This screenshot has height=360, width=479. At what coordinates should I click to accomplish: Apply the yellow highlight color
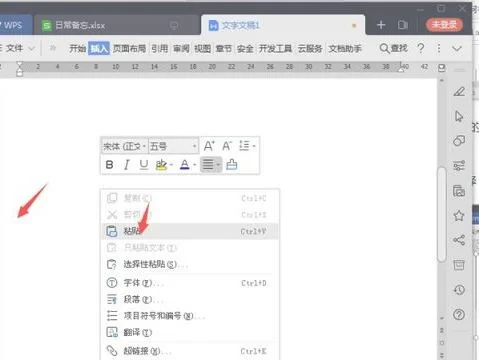(161, 164)
